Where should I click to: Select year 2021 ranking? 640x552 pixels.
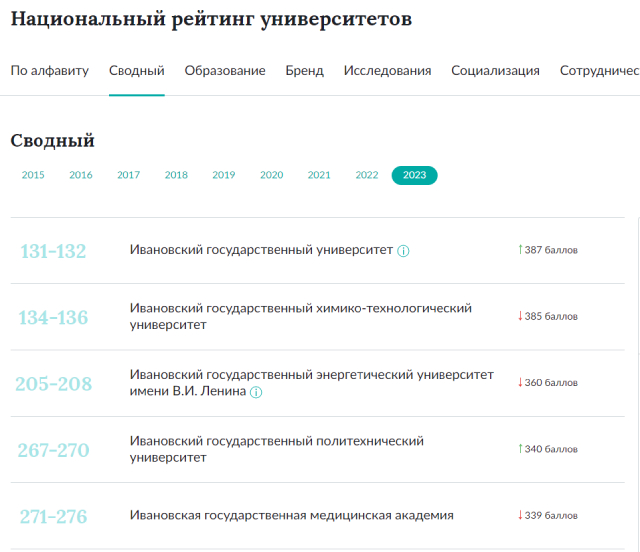click(319, 175)
